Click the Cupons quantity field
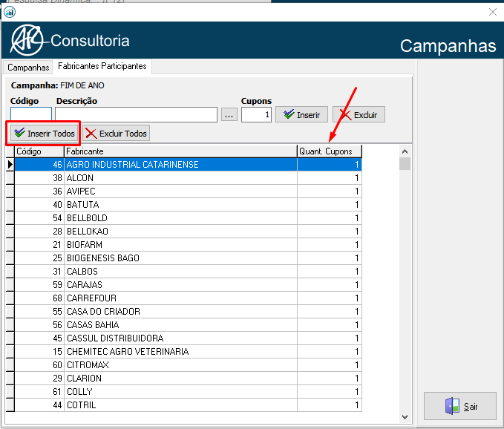The height and width of the screenshot is (429, 504). pyautogui.click(x=256, y=115)
